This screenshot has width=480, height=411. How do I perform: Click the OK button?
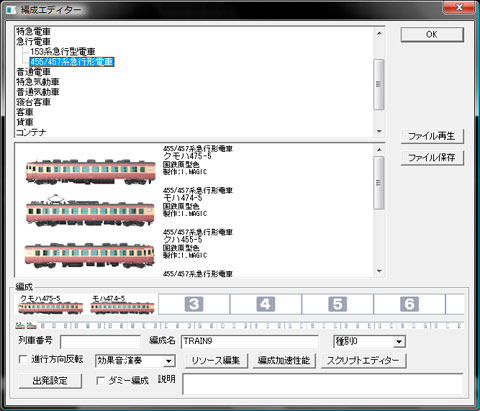coord(432,35)
